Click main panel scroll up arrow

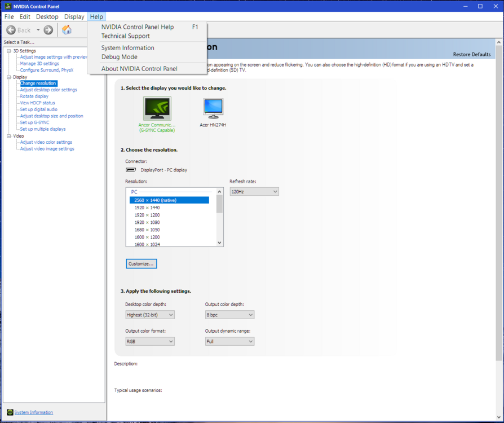499,42
